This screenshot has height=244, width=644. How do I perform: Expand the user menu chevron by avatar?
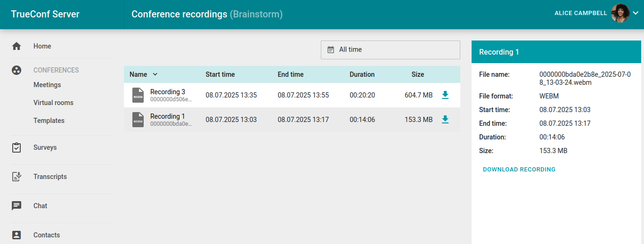[x=635, y=13]
